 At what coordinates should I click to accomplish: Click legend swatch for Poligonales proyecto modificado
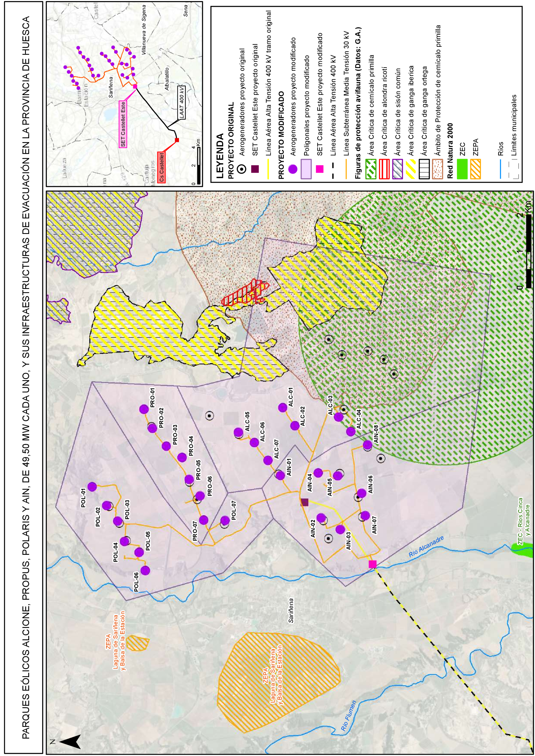[306, 169]
